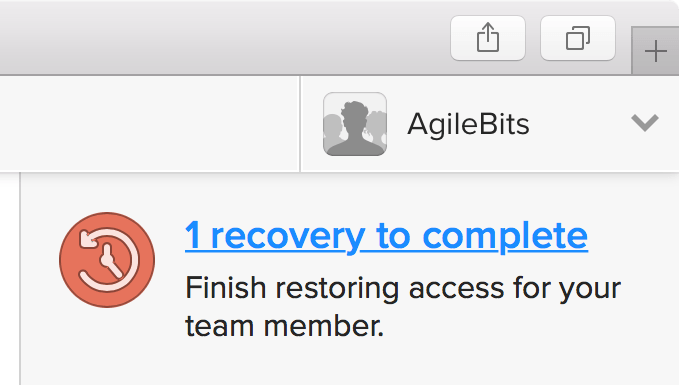
Task: Add a new tab with plus icon
Action: 655,51
